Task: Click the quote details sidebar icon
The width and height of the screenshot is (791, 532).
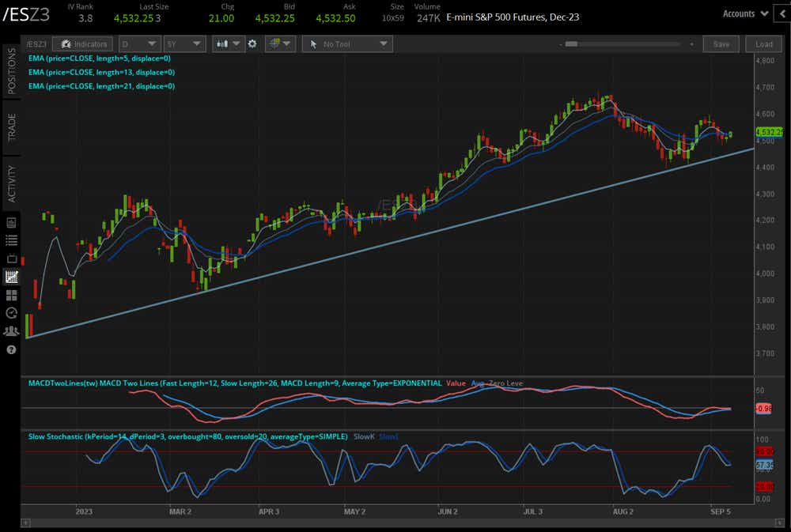Action: coord(11,223)
